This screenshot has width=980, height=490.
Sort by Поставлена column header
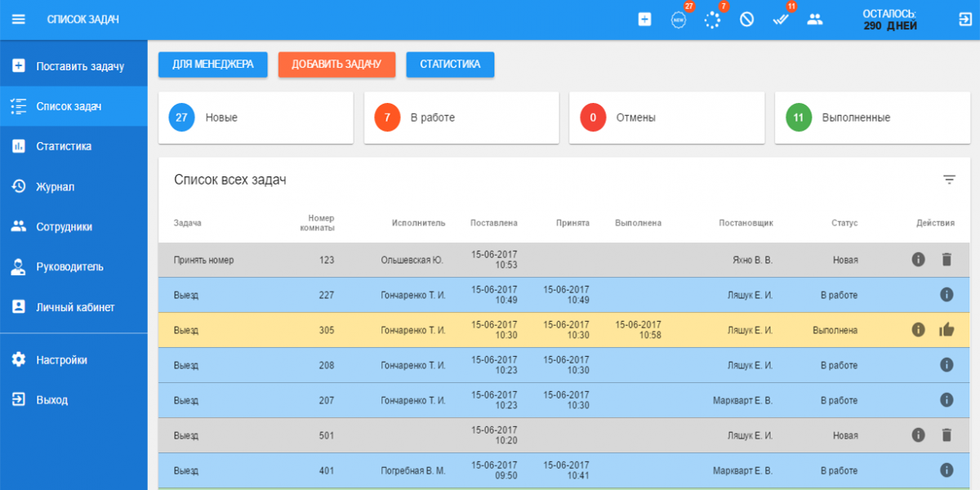click(x=494, y=223)
